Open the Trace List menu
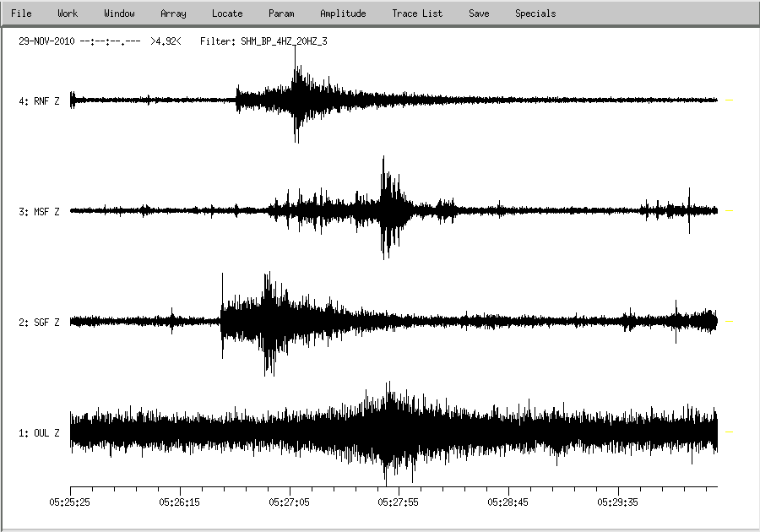 click(x=417, y=14)
